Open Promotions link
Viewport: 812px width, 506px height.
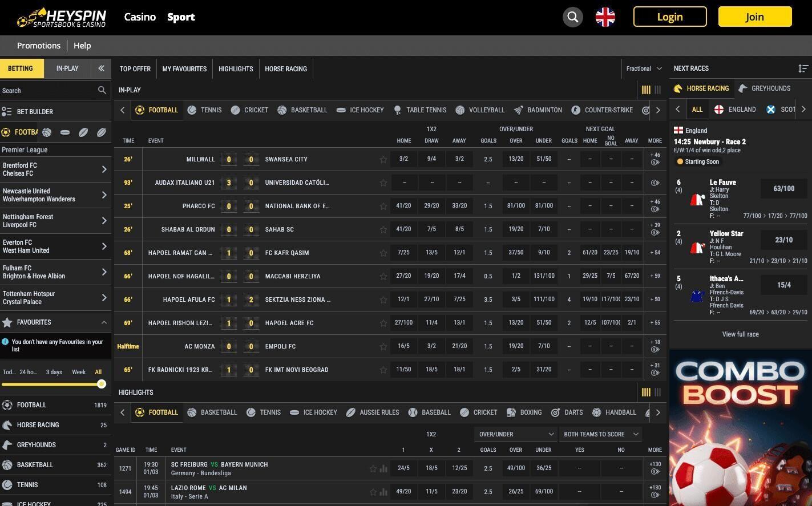39,46
